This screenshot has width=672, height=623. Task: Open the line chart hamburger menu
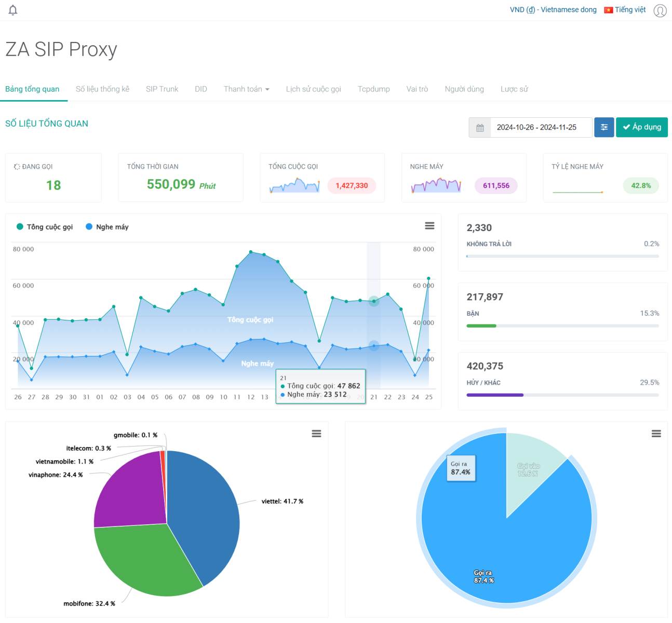(429, 225)
